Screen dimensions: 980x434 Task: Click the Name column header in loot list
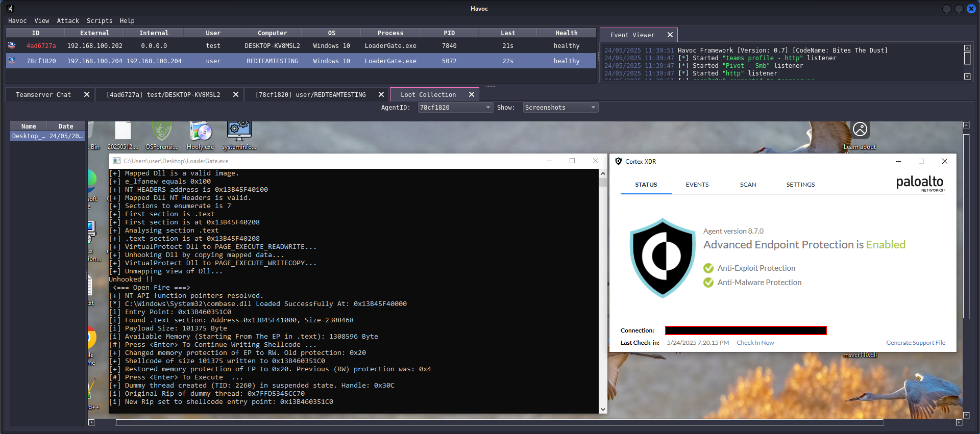[x=29, y=126]
